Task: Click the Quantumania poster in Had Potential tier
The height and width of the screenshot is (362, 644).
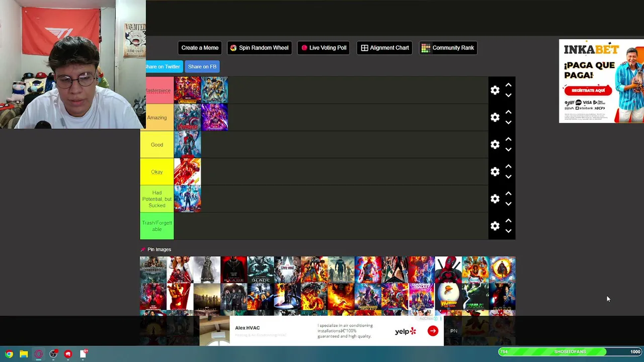Action: 187,199
